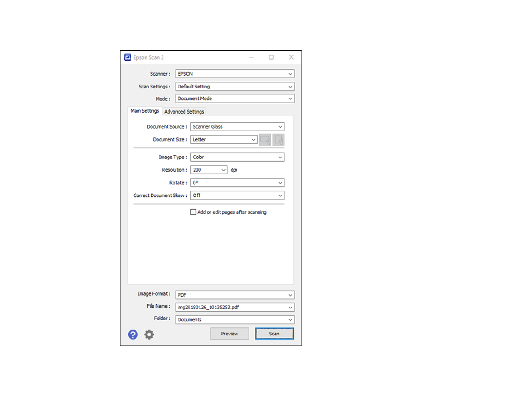Image resolution: width=532 pixels, height=411 pixels.
Task: Start scanning with the Scan button
Action: click(x=274, y=333)
